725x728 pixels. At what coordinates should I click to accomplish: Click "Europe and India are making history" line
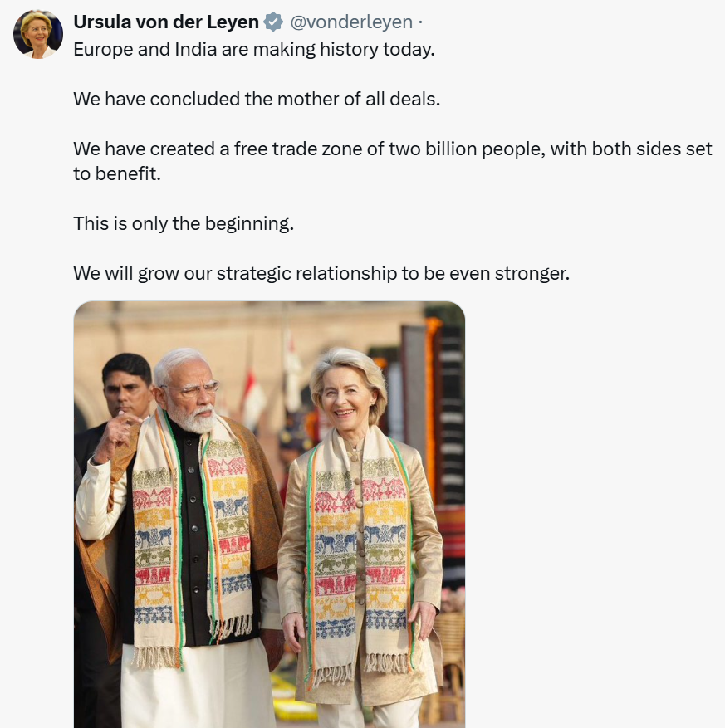[253, 49]
